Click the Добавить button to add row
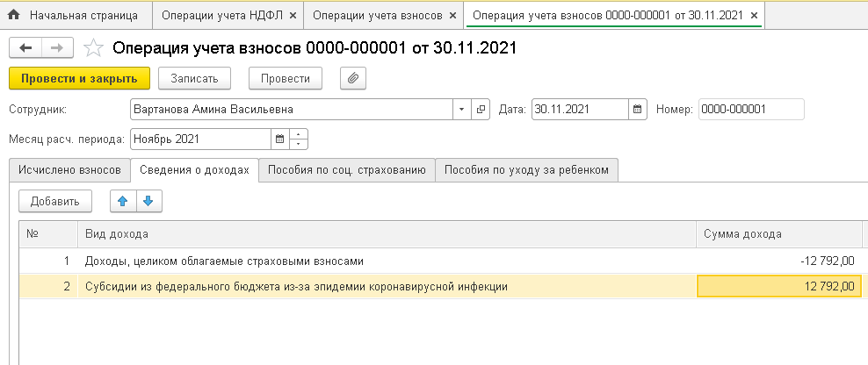This screenshot has height=365, width=868. tap(55, 201)
